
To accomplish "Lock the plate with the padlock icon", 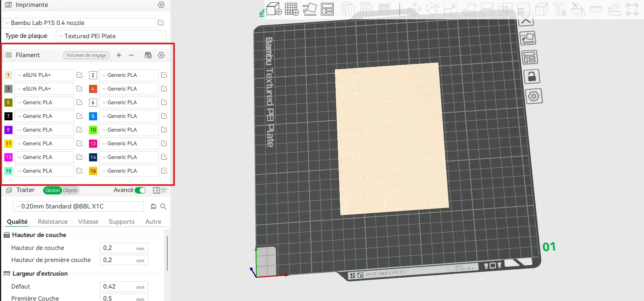I will pos(532,76).
